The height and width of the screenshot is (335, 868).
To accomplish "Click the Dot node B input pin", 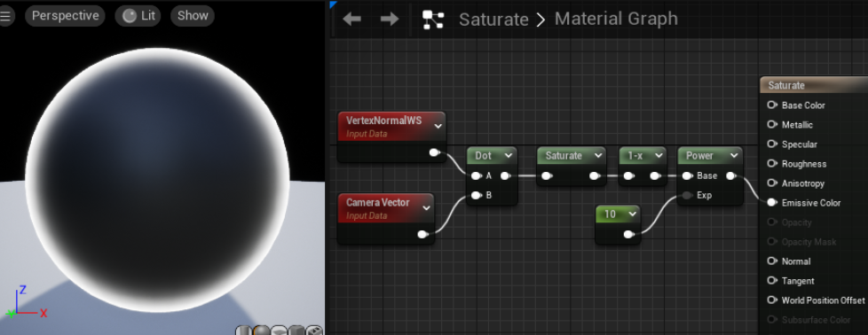I will point(476,195).
